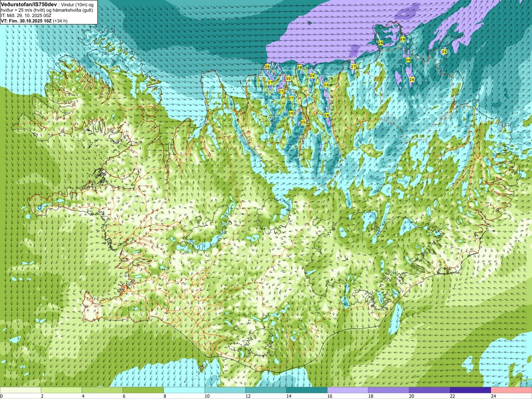The image size is (532, 399).
Task: Click the 0–2 m/s pale yellow legend swatch
Action: (20, 390)
